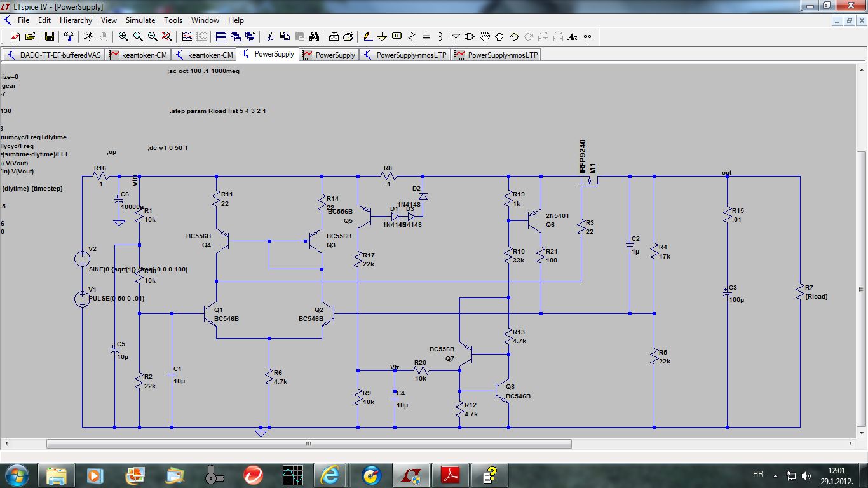The height and width of the screenshot is (488, 868).
Task: Select the Place Ground tool
Action: pos(383,37)
